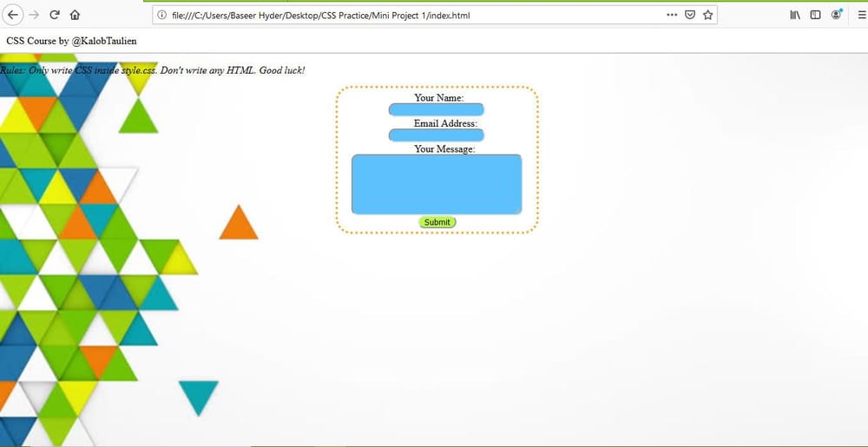Click the italic Rules instruction text
Image resolution: width=868 pixels, height=447 pixels.
[x=153, y=70]
